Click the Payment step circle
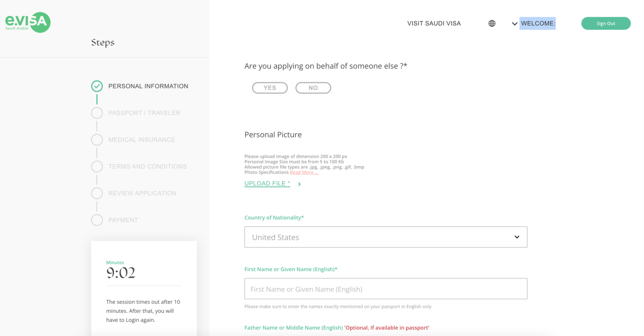644x336 pixels. [97, 220]
